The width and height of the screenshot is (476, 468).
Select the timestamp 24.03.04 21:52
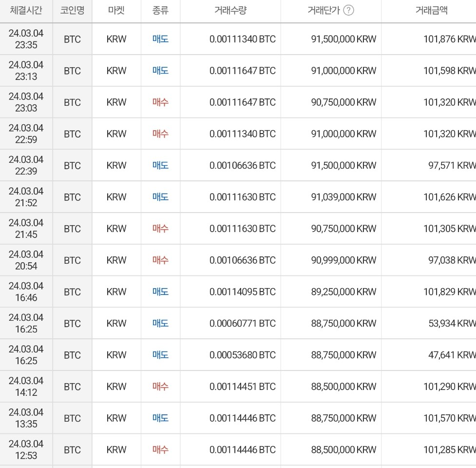point(26,197)
